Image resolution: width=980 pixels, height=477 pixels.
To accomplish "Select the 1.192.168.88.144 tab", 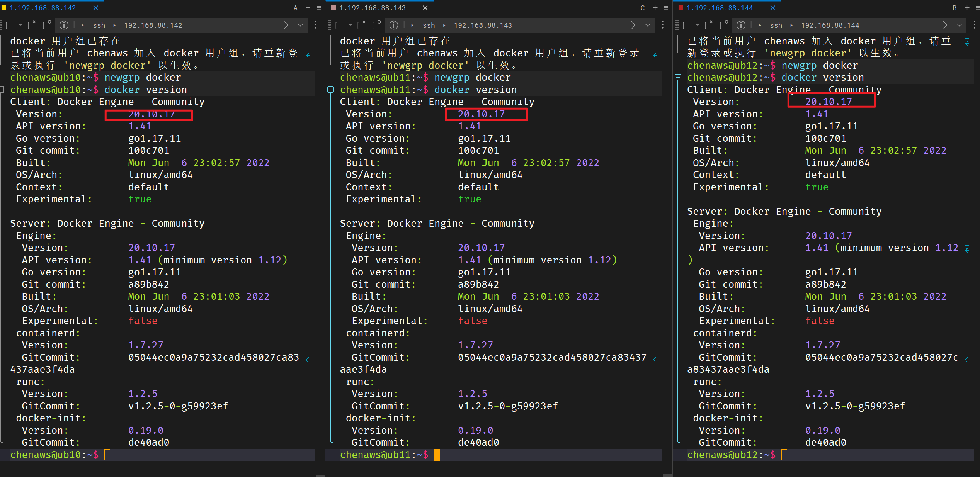I will 719,8.
